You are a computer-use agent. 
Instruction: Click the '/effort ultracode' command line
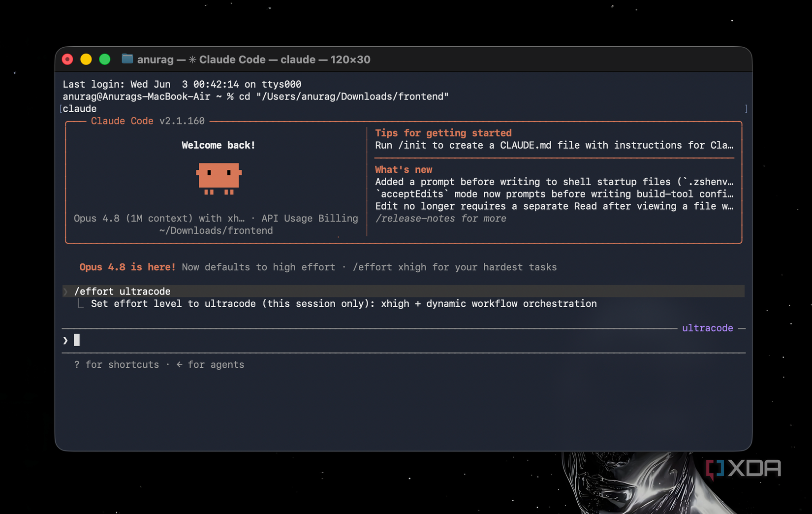(404, 291)
